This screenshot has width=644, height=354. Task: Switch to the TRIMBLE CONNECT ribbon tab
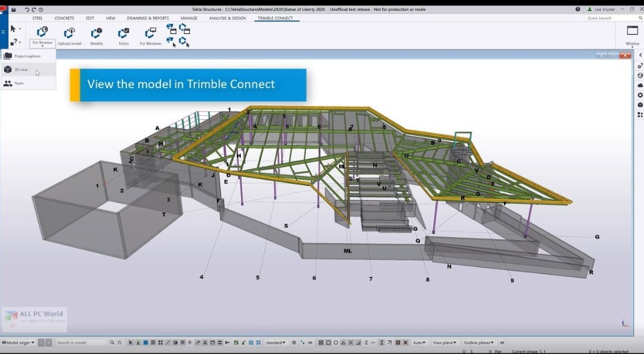275,18
